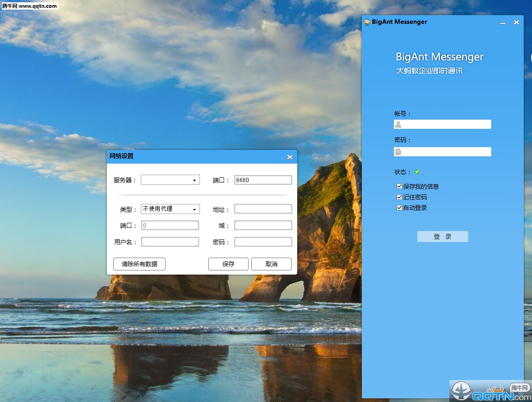The height and width of the screenshot is (402, 532).
Task: Toggle the 保存我的信息 checkbox
Action: [399, 186]
